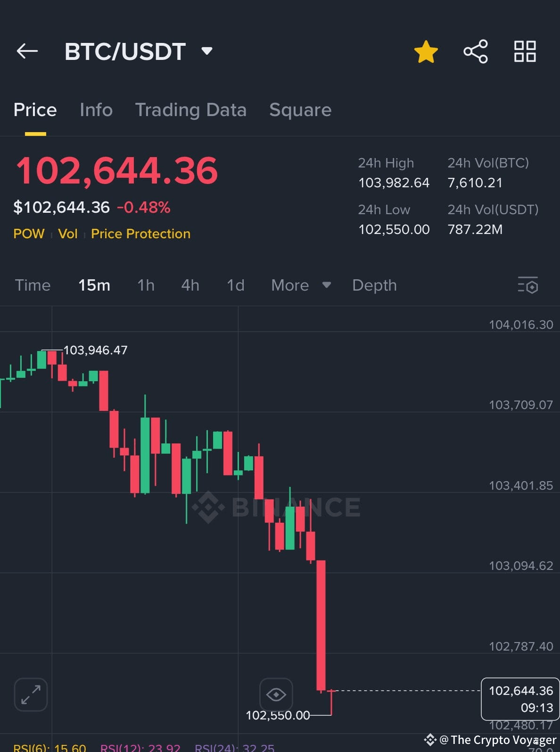The width and height of the screenshot is (560, 752).
Task: Select the 1d timeframe
Action: coord(236,285)
